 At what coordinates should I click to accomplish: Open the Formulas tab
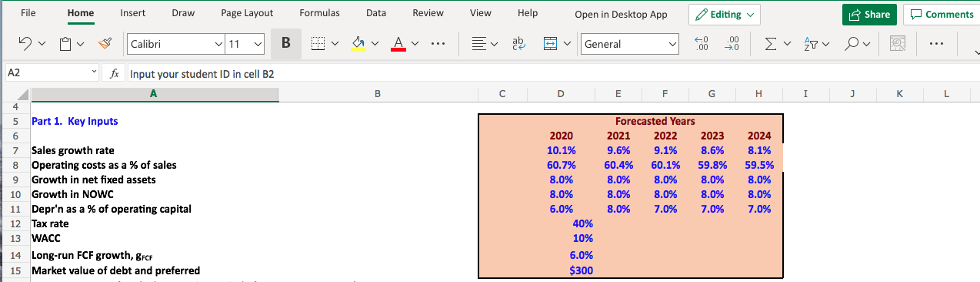tap(319, 13)
